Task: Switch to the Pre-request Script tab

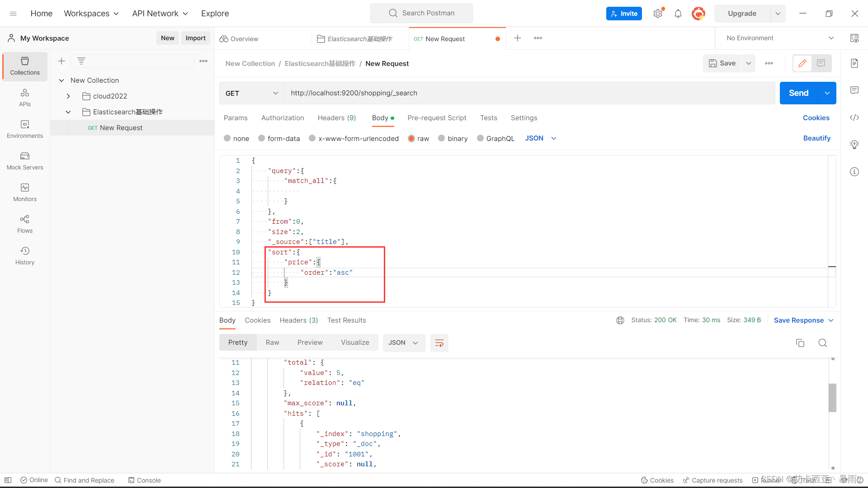Action: (437, 118)
